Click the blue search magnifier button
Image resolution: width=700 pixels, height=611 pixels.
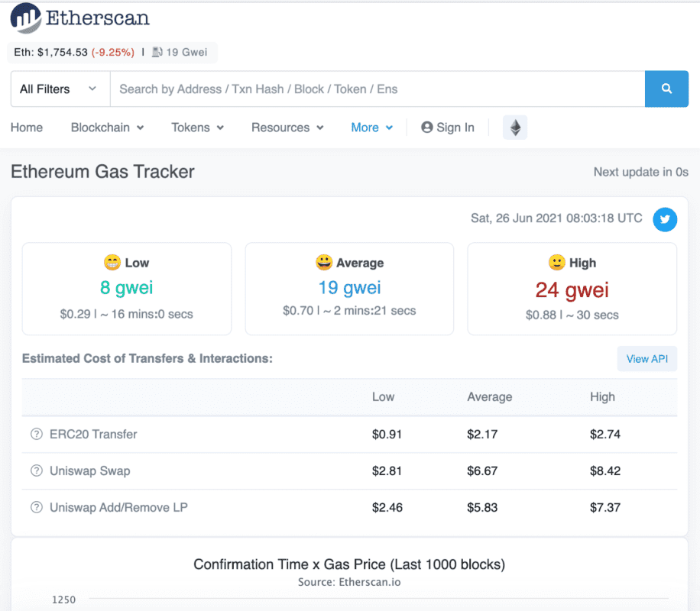666,89
